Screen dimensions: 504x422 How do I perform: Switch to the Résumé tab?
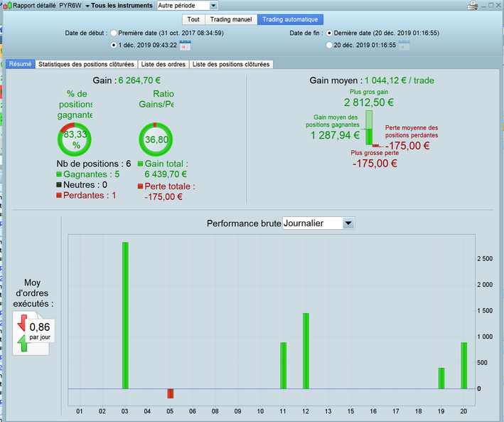point(20,64)
